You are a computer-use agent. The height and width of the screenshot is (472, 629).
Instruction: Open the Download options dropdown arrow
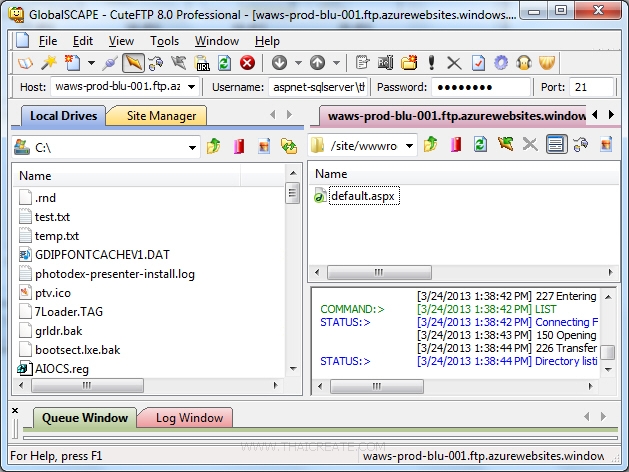coord(298,63)
